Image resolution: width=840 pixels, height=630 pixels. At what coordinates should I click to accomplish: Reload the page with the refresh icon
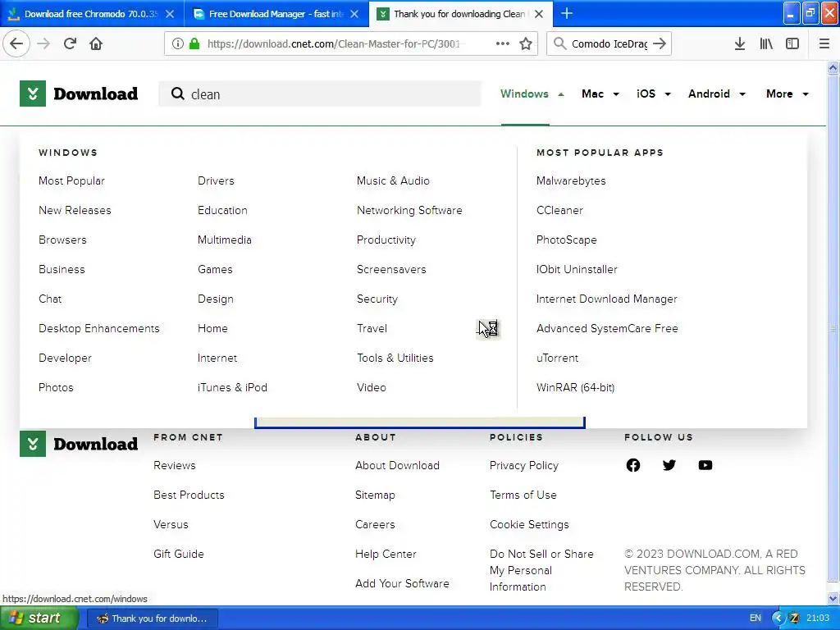pos(70,43)
